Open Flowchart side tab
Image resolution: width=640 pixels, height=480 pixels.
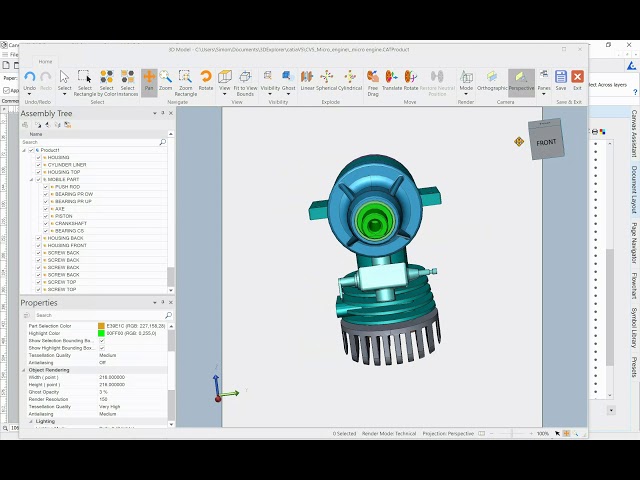pyautogui.click(x=634, y=286)
